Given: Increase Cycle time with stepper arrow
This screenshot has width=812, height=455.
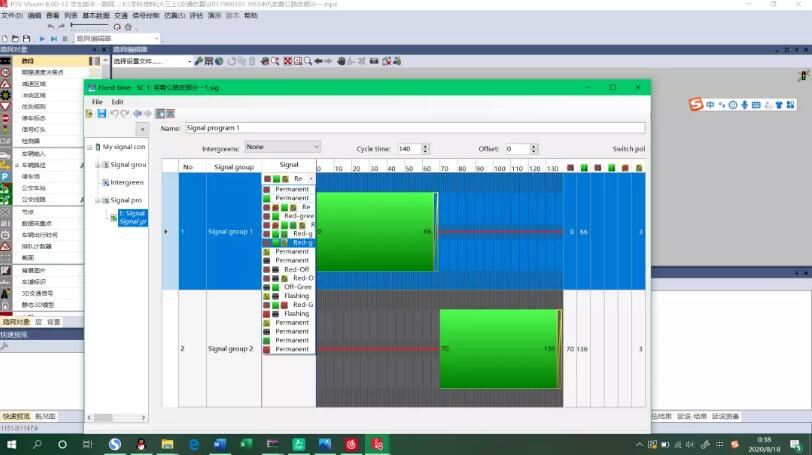Looking at the screenshot, I should click(x=425, y=146).
